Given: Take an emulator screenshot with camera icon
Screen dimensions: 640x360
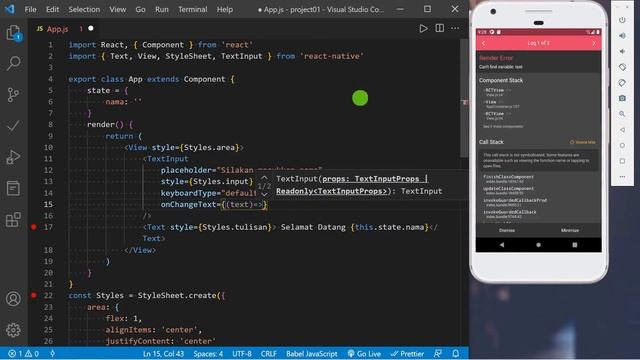Looking at the screenshot, I should click(622, 98).
